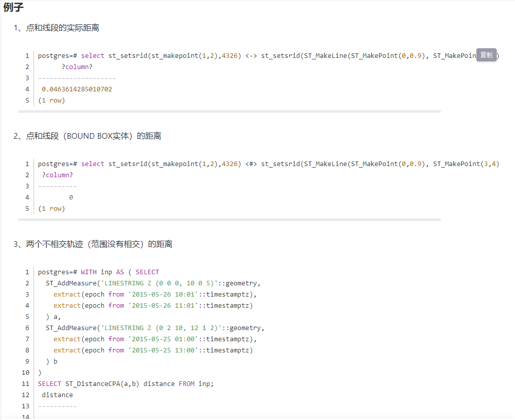
Task: Click timestamp '2015-05-26 10:01'
Action: [163, 295]
